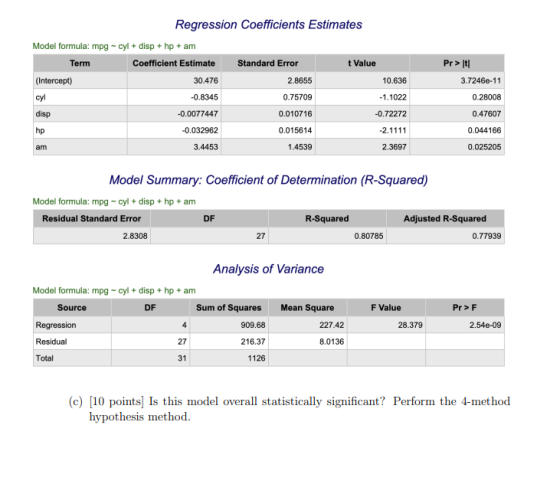Screen dimensions: 560x484
Task: Click the disp standard error 0.010716
Action: coord(295,114)
